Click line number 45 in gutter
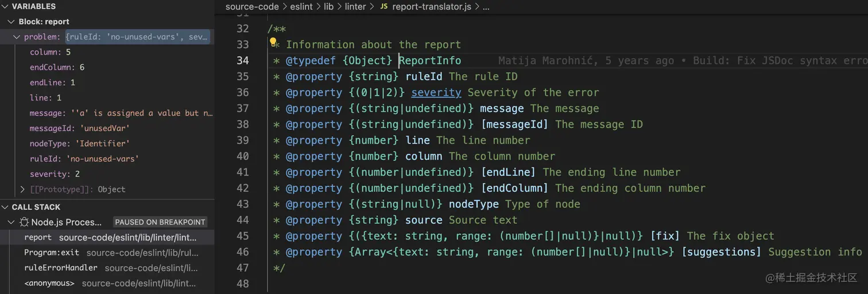Image resolution: width=868 pixels, height=294 pixels. pos(243,236)
